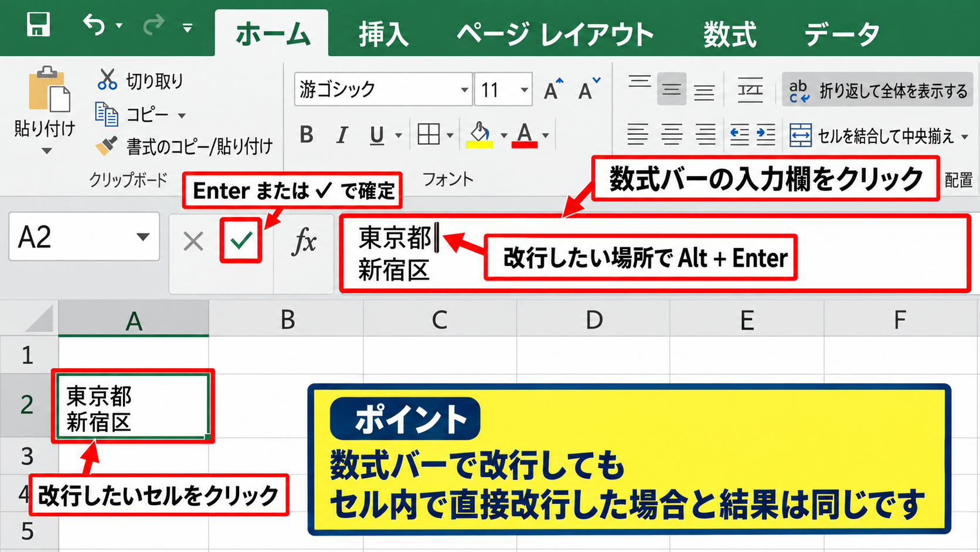Expand the 貼り付け options arrow

click(x=46, y=151)
